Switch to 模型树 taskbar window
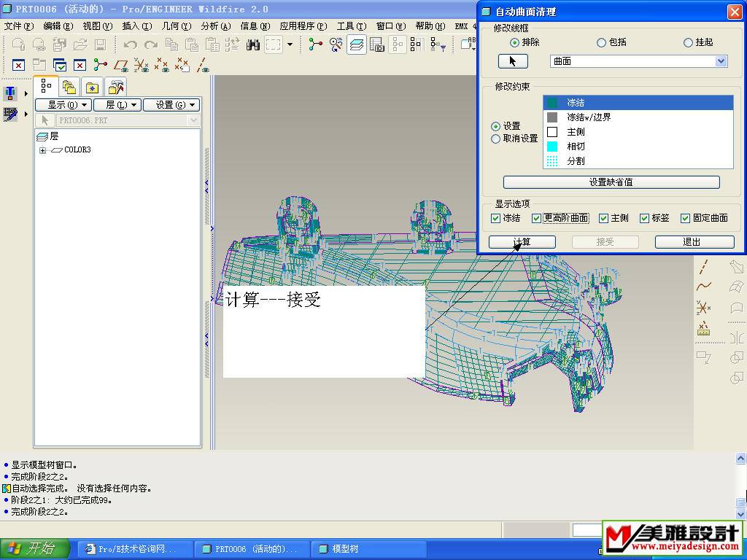 click(x=368, y=549)
